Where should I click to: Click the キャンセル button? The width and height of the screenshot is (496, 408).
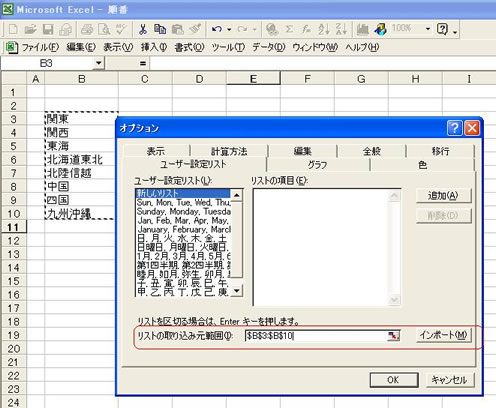coord(449,380)
